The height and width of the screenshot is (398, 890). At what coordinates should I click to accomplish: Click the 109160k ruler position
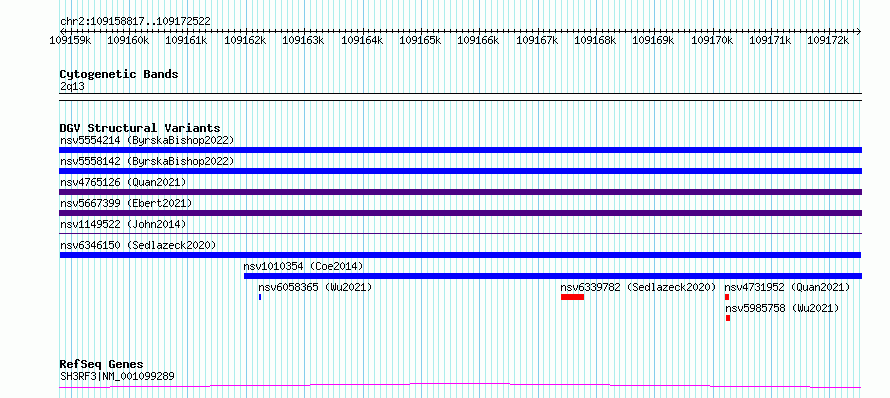[128, 40]
